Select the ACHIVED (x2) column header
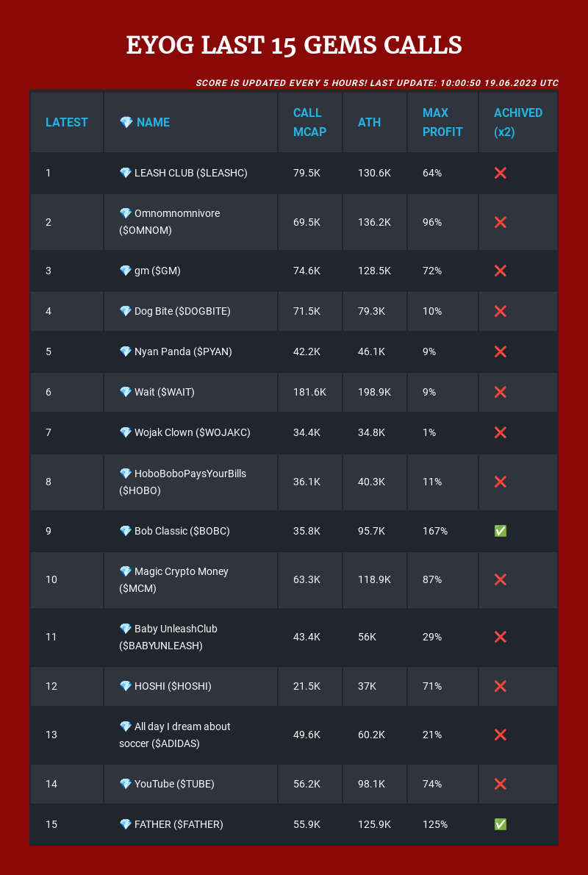The height and width of the screenshot is (875, 588). [517, 122]
